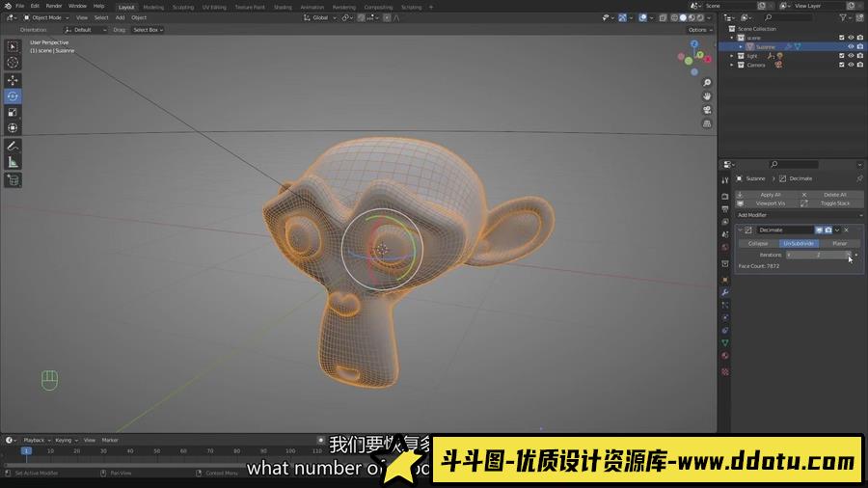The width and height of the screenshot is (868, 488).
Task: Click the viewport zoom magnifier icon
Action: pyautogui.click(x=707, y=82)
